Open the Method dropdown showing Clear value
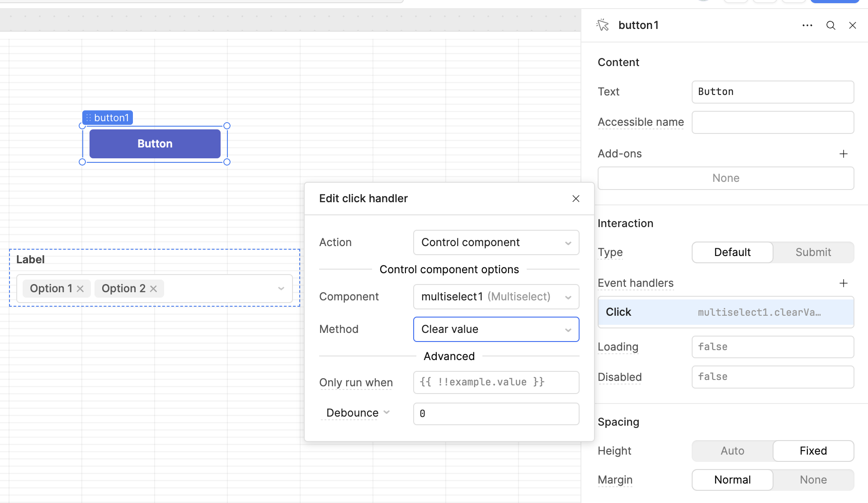Image resolution: width=868 pixels, height=503 pixels. 496,329
